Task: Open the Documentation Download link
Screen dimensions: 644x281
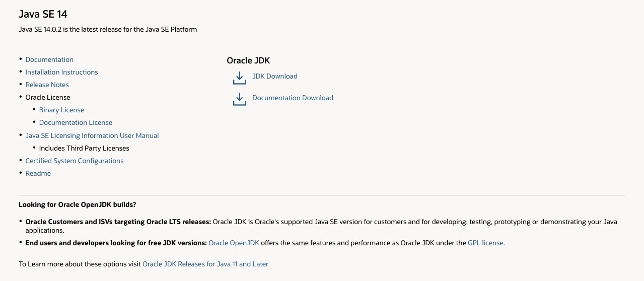Action: point(293,98)
